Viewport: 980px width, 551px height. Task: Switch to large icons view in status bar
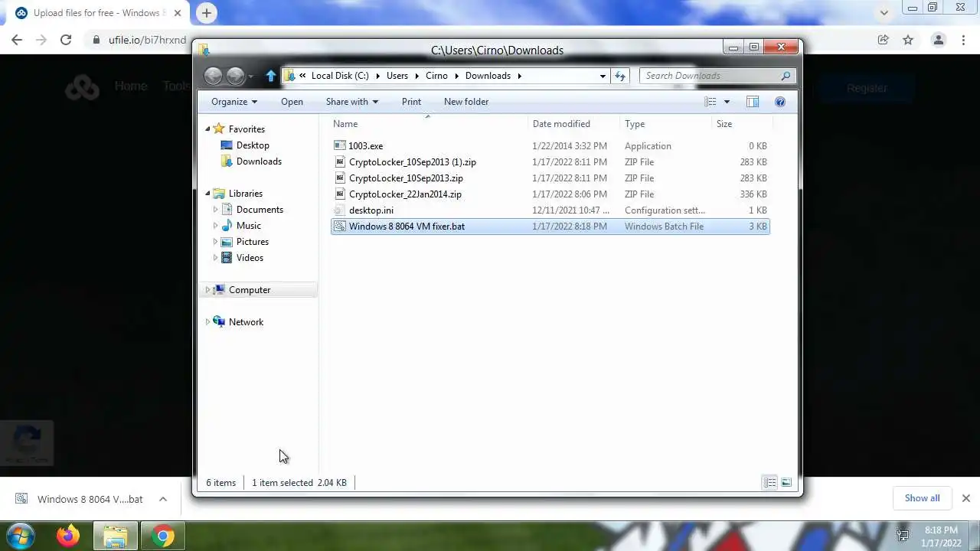(786, 482)
